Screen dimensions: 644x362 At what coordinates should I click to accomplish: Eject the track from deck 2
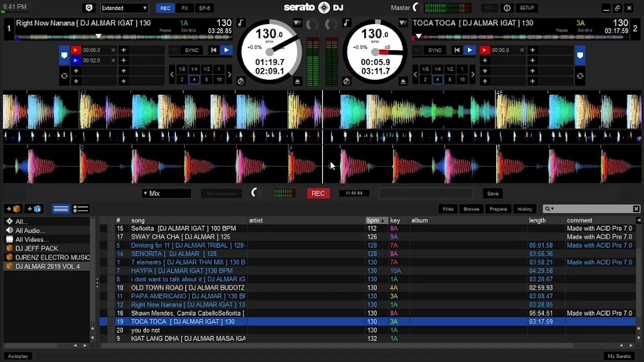click(x=403, y=81)
